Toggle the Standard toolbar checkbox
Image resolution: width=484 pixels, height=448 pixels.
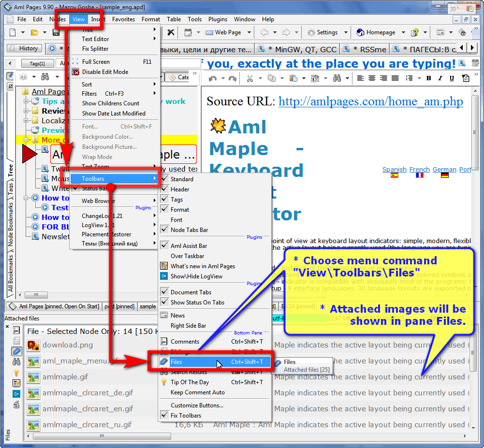(164, 179)
